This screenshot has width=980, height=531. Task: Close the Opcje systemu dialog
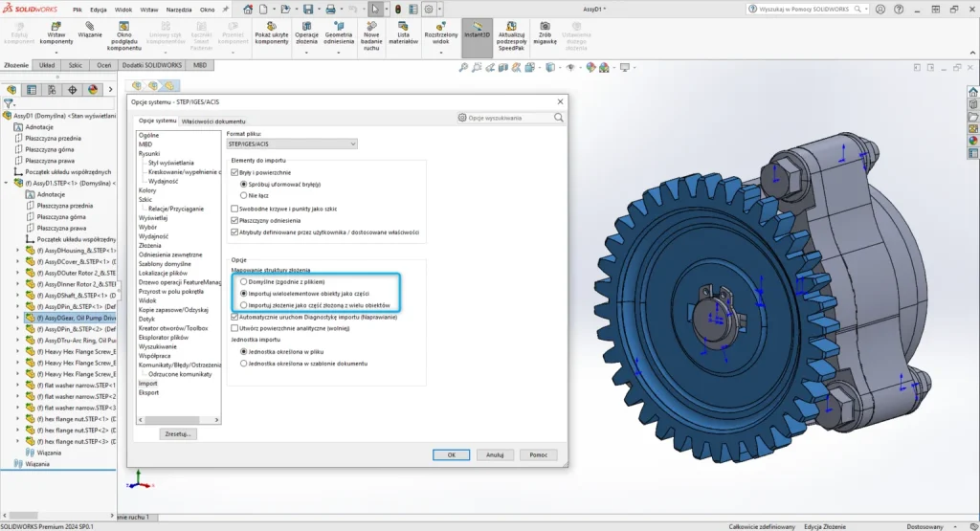pyautogui.click(x=560, y=101)
